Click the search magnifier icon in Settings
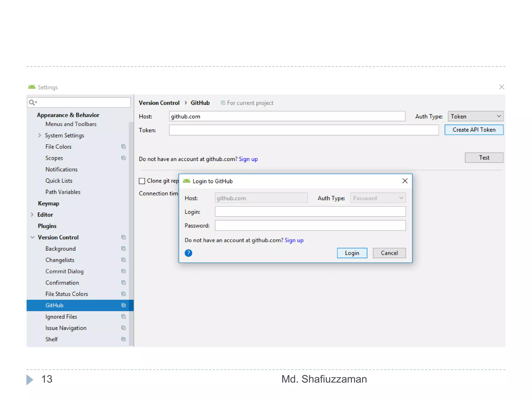This screenshot has height=399, width=532. click(x=32, y=103)
